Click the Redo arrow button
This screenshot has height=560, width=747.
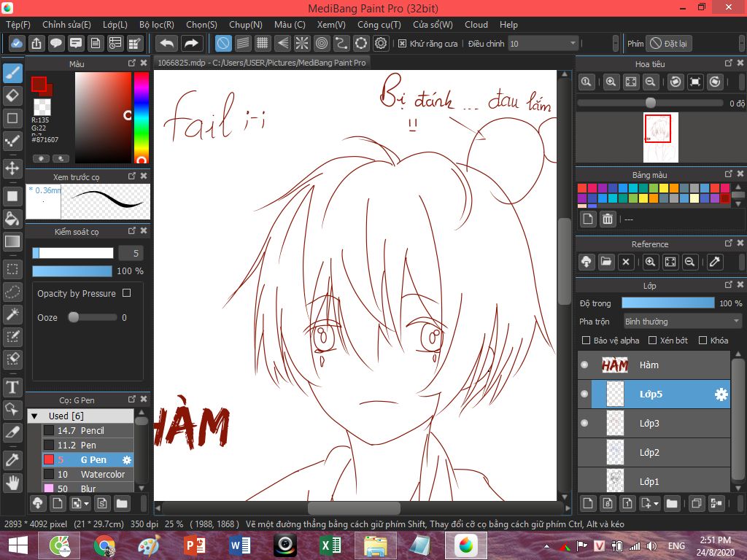191,43
